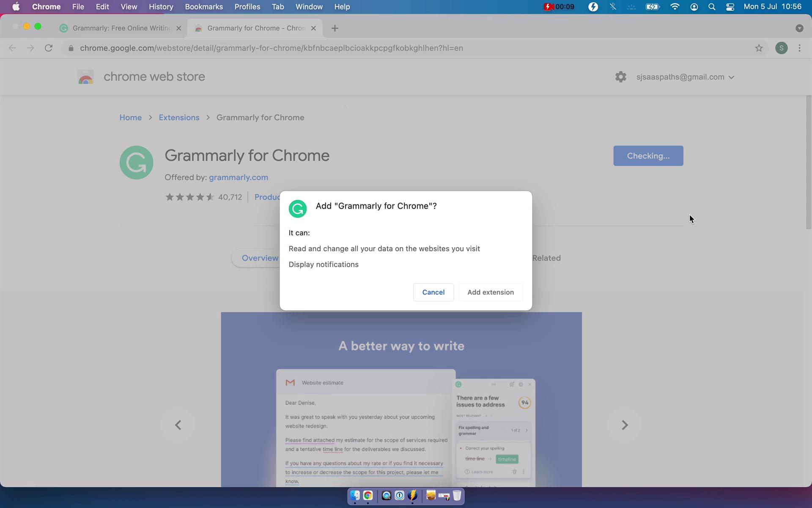Open Finder from the Dock
Screen dimensions: 812x508
pyautogui.click(x=355, y=496)
